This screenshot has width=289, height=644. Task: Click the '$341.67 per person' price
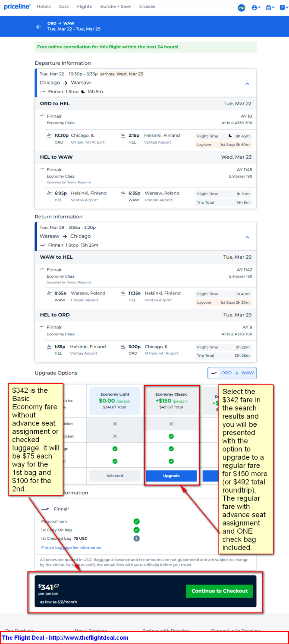(49, 589)
